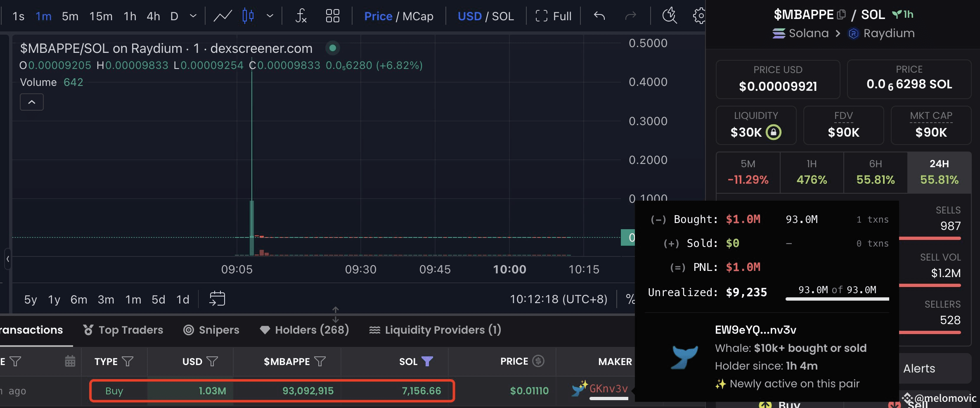The width and height of the screenshot is (980, 408).
Task: Switch to Top Traders tab
Action: [x=123, y=330]
